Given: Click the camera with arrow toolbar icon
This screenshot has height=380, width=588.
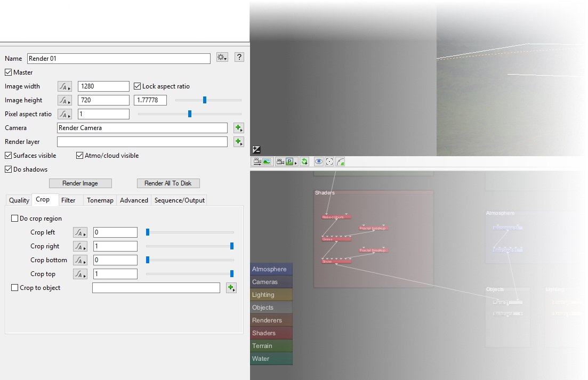Looking at the screenshot, I should 257,162.
